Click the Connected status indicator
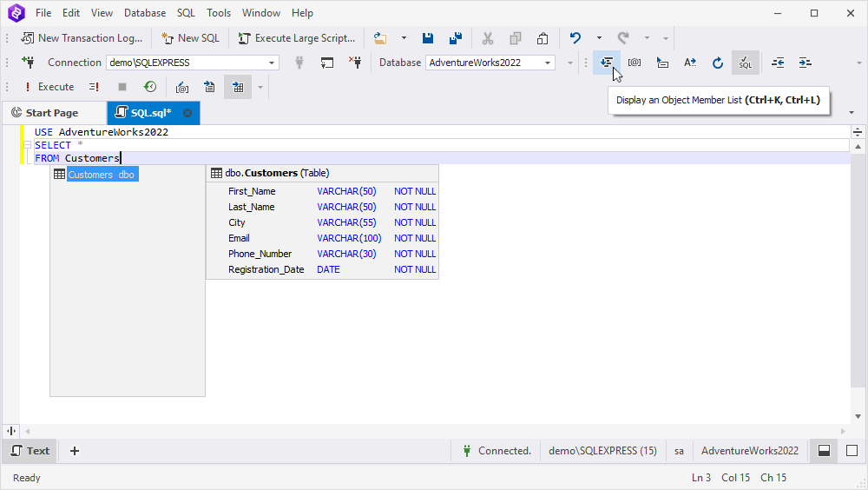The width and height of the screenshot is (868, 490). pyautogui.click(x=496, y=451)
